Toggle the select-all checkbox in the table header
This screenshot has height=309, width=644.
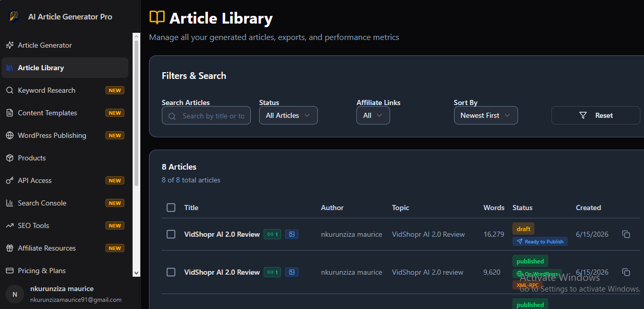coord(171,208)
